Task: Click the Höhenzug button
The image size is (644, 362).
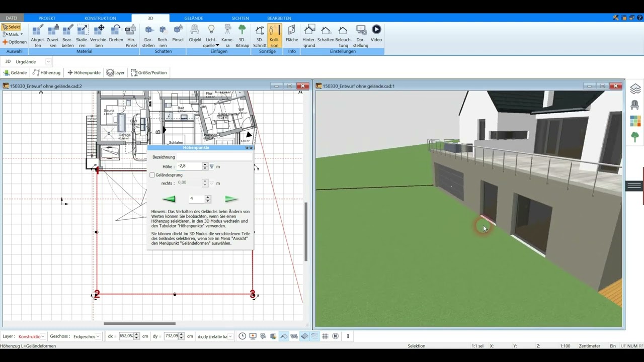Action: [46, 72]
